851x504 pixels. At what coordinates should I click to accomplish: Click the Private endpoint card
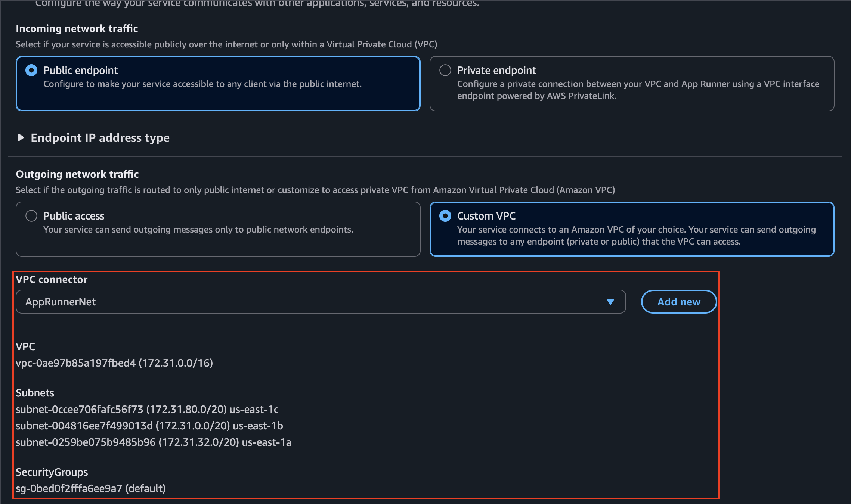click(x=632, y=83)
